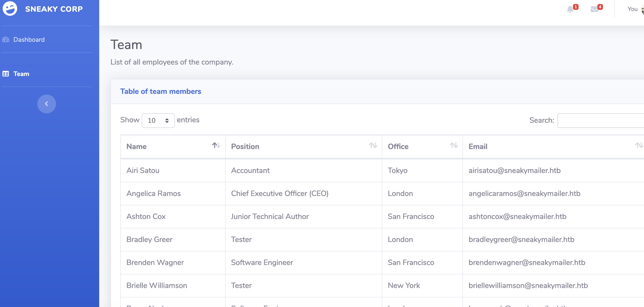The width and height of the screenshot is (644, 307).
Task: Click the Table of team members heading
Action: (160, 91)
